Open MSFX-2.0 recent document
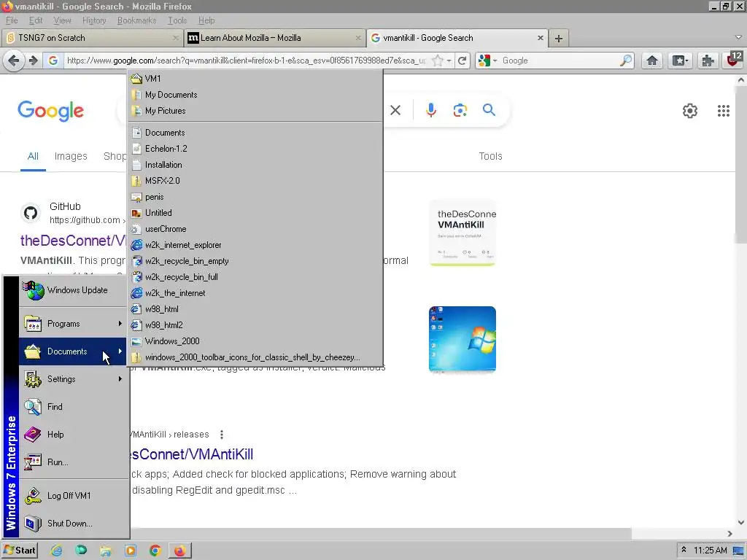The image size is (747, 560). pos(255,181)
